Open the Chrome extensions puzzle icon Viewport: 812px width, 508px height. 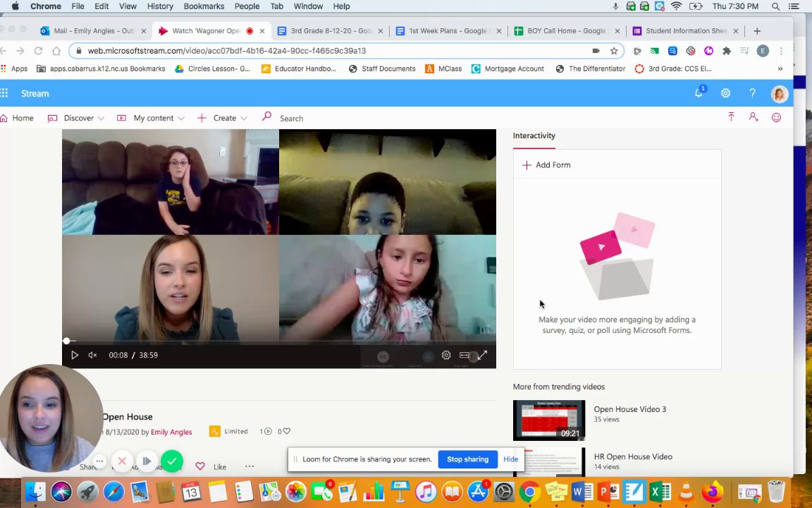(x=727, y=51)
